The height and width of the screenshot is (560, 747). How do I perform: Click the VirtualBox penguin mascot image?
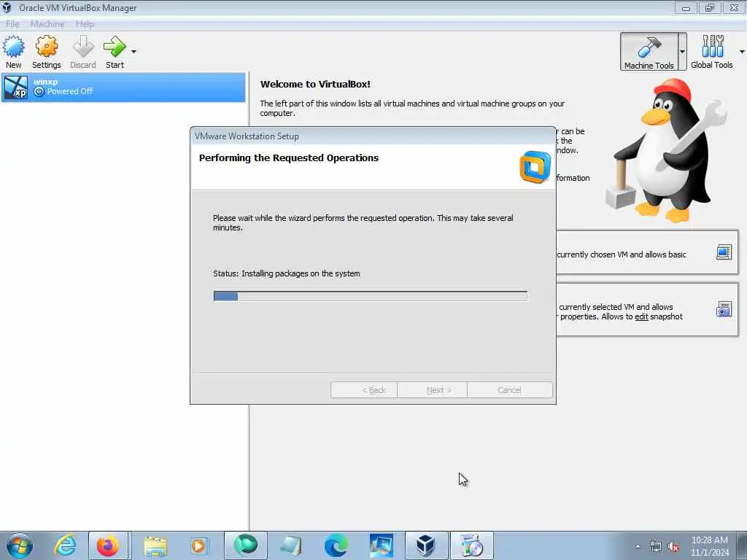click(x=667, y=150)
